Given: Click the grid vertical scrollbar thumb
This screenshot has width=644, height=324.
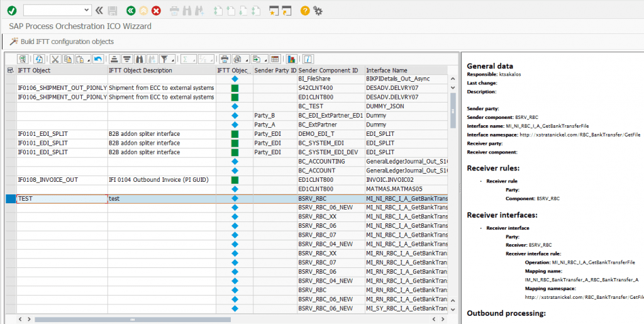Looking at the screenshot, I should point(453,111).
